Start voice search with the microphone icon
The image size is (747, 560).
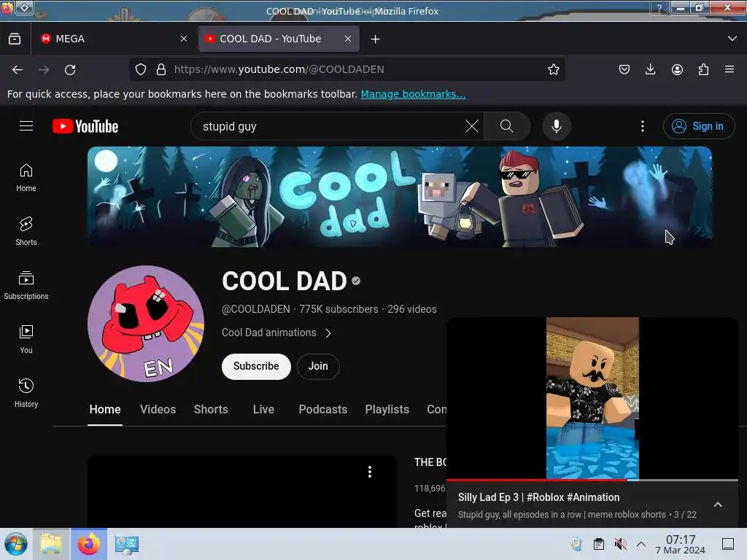(x=556, y=126)
